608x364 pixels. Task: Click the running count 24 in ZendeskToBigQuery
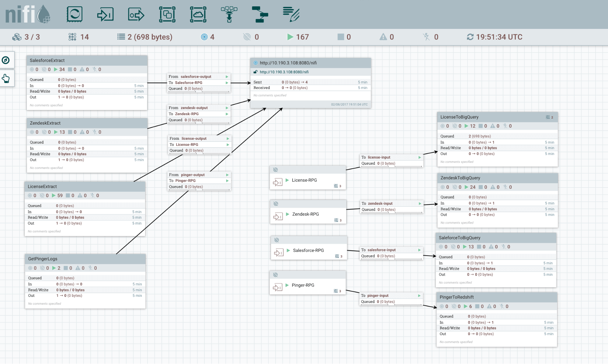473,187
